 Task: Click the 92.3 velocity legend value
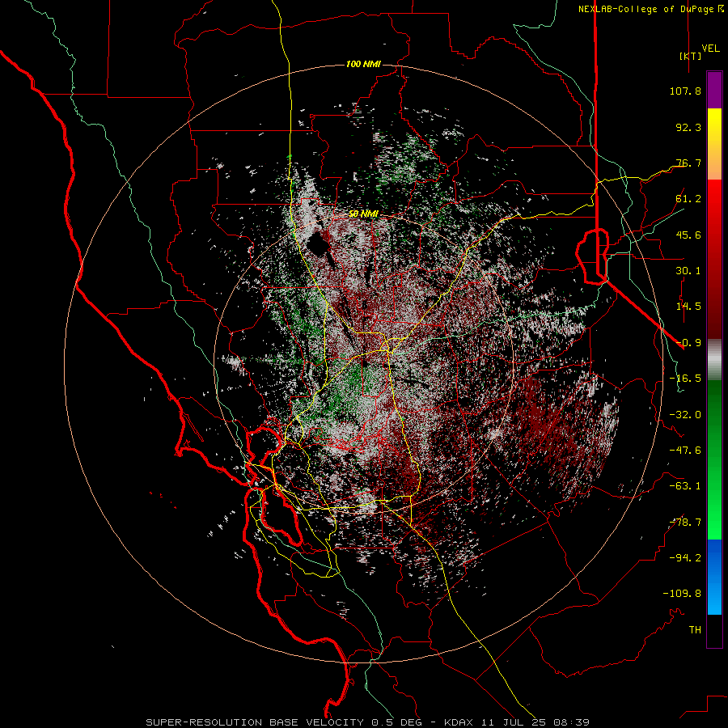(x=688, y=127)
